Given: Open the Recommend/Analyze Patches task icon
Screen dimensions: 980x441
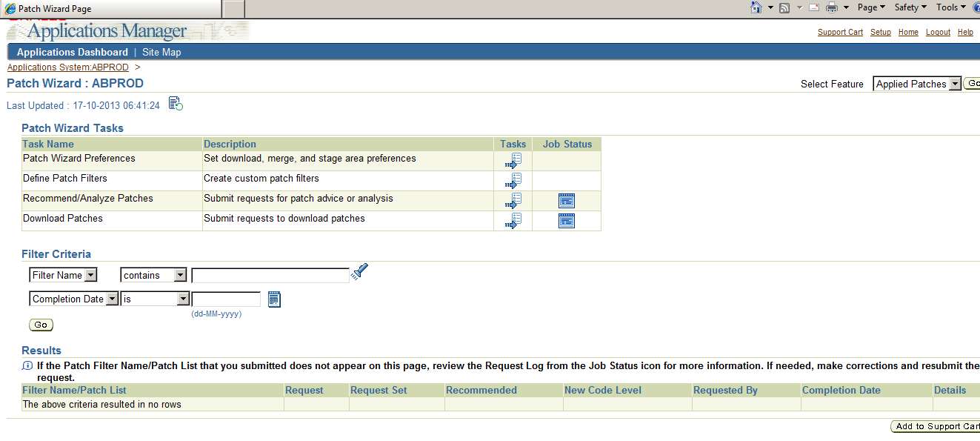Looking at the screenshot, I should 514,199.
